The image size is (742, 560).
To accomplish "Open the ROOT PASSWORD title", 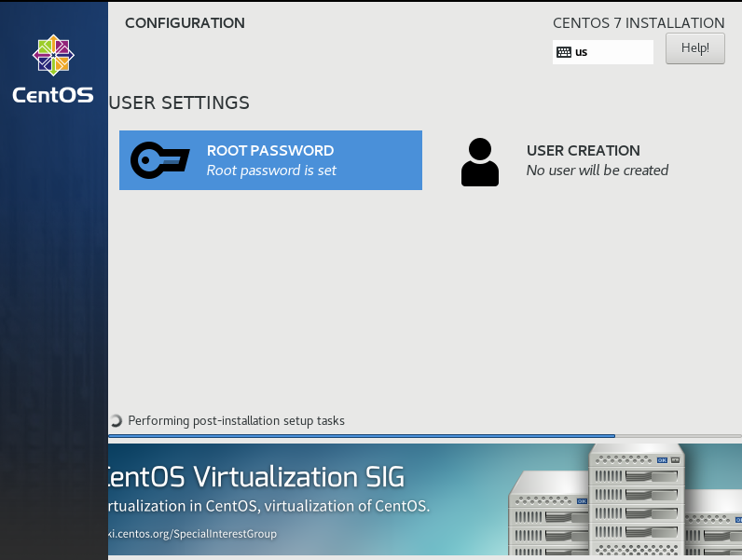I will pyautogui.click(x=269, y=151).
